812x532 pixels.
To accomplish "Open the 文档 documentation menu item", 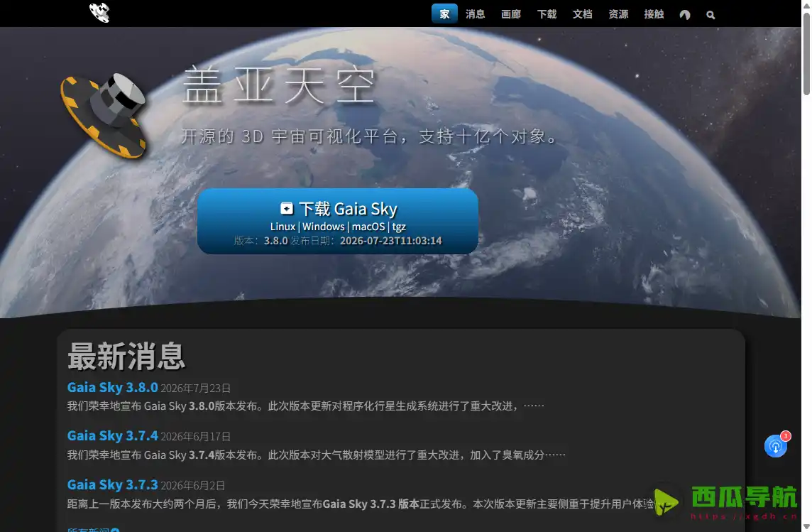I will (582, 14).
